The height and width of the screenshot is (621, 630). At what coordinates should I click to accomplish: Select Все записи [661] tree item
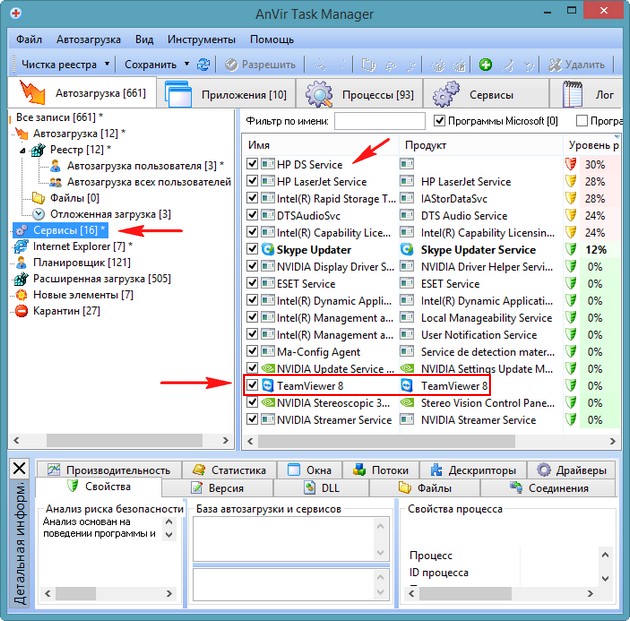(x=59, y=117)
